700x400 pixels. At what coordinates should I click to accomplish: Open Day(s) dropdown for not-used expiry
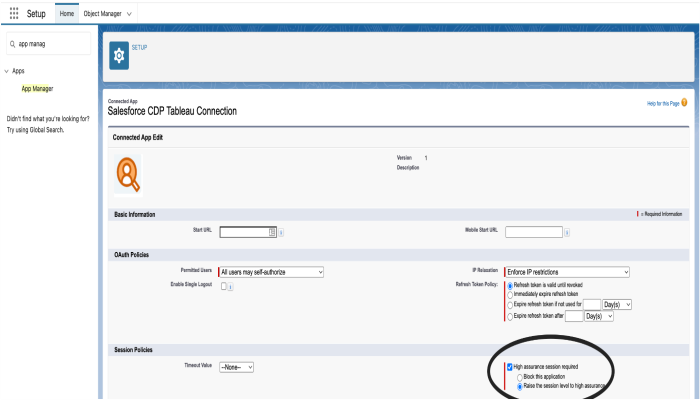[617, 304]
